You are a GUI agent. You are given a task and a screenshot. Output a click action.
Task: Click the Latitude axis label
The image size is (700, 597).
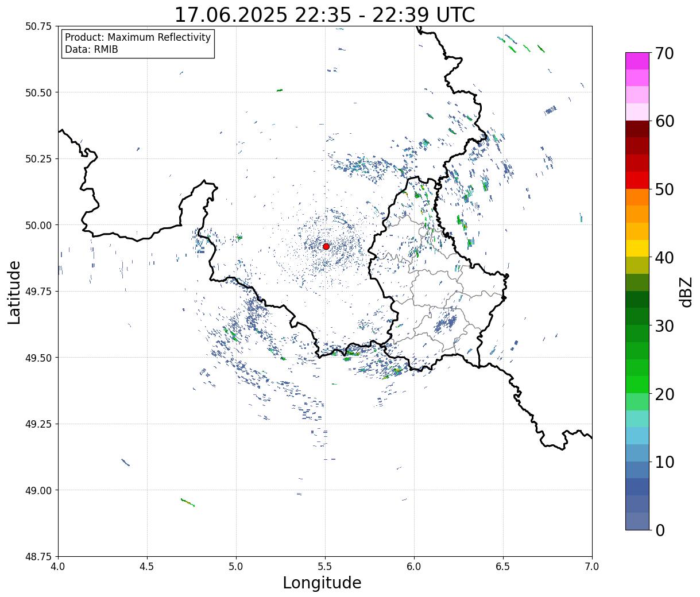[14, 292]
